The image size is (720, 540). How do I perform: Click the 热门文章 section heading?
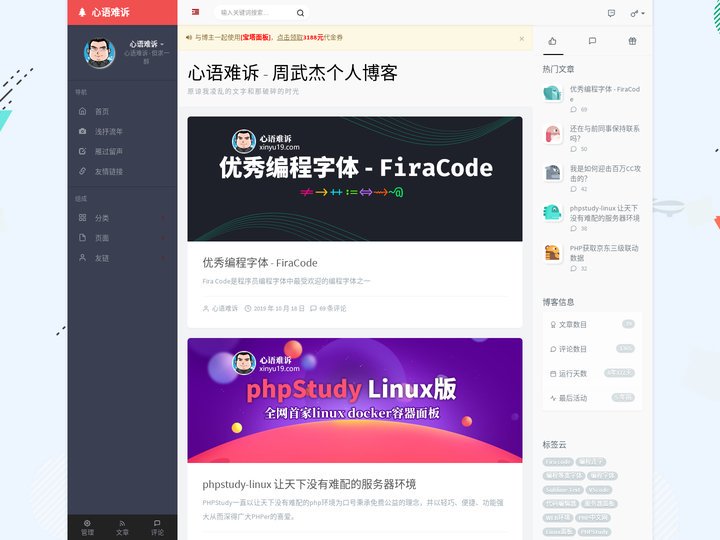coord(558,69)
